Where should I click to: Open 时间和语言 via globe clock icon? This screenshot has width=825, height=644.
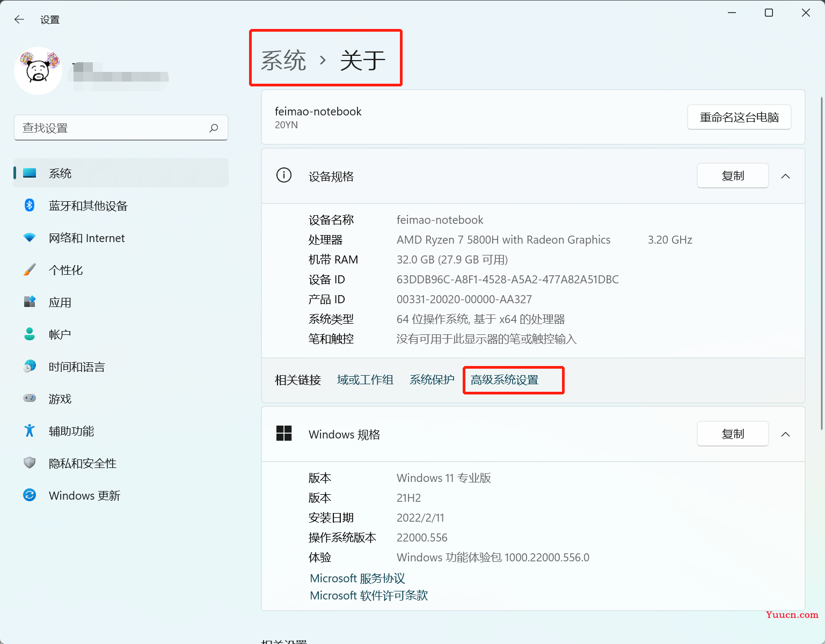pyautogui.click(x=30, y=366)
